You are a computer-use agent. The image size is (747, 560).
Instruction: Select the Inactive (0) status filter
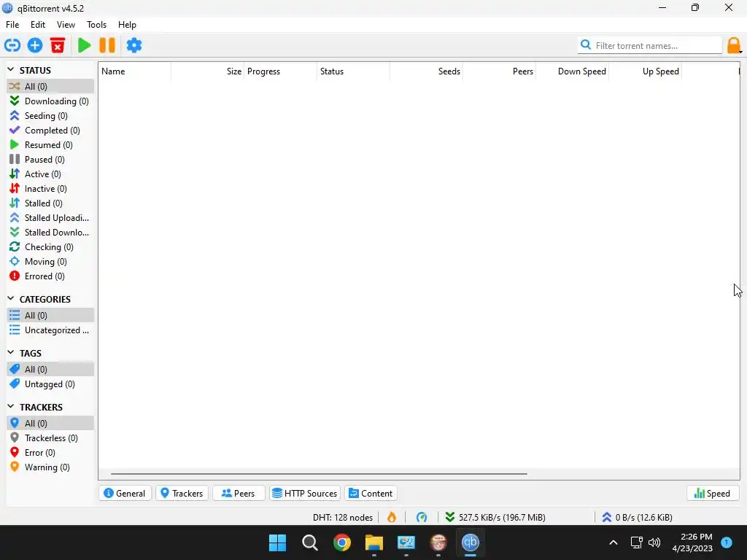(x=50, y=189)
